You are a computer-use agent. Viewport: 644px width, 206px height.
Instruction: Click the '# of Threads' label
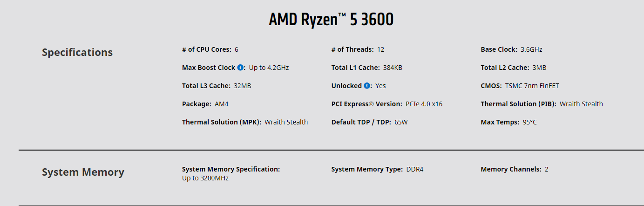pyautogui.click(x=353, y=49)
